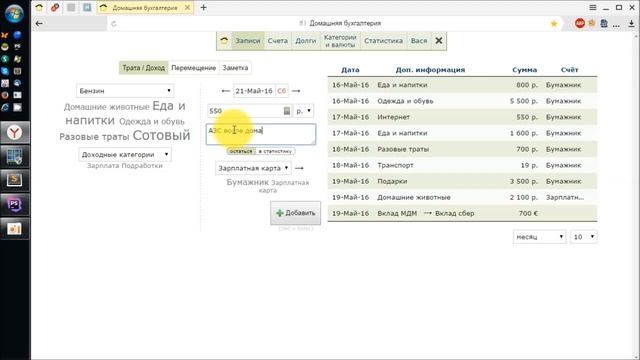Click the Счёт column header
Screen dimensions: 640x360
(569, 70)
